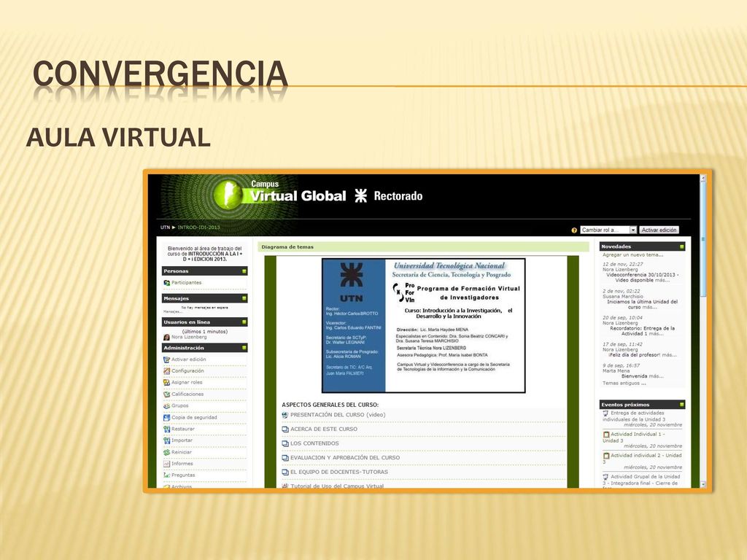Open 'Tutorial de Uso del Campus Virtual'

pos(337,486)
